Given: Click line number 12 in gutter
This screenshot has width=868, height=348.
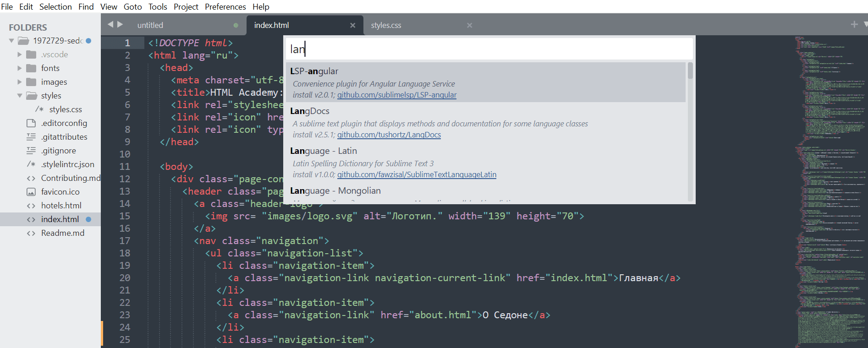Looking at the screenshot, I should pyautogui.click(x=125, y=179).
